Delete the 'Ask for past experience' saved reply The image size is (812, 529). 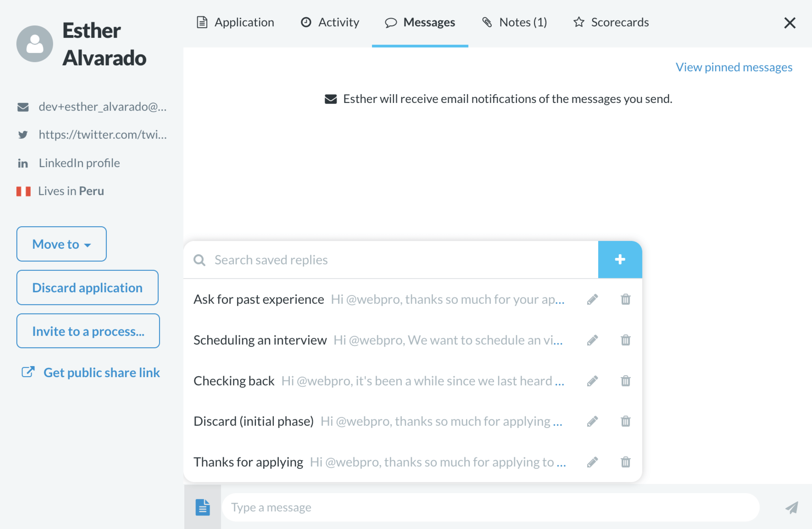click(x=625, y=299)
